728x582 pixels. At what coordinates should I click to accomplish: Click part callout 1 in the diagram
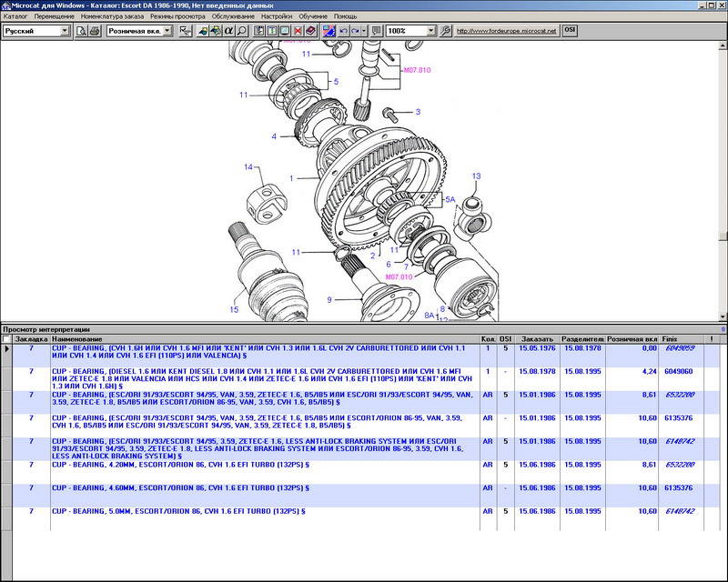(x=291, y=178)
